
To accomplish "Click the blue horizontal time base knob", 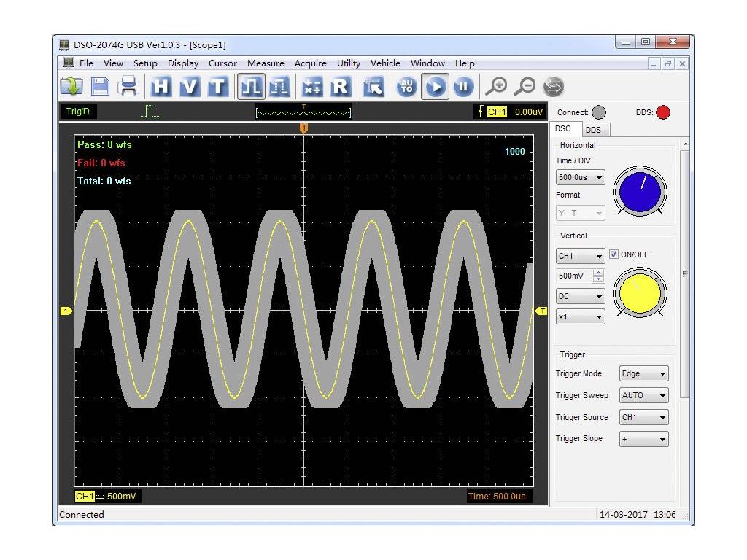I will pos(640,192).
